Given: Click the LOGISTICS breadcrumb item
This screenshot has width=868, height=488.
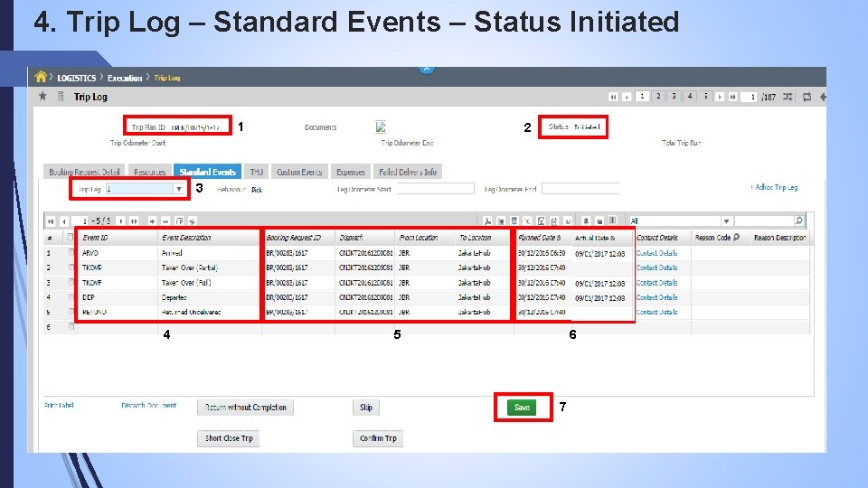Looking at the screenshot, I should [x=76, y=78].
